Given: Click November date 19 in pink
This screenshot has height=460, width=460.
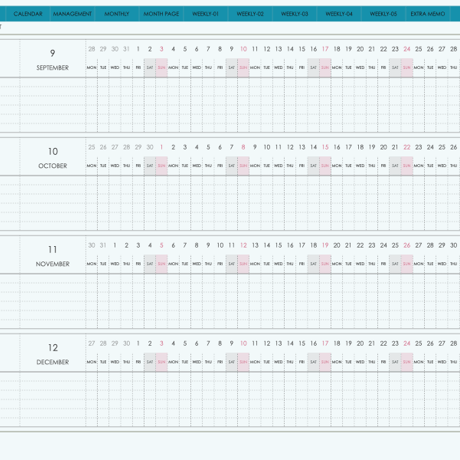Looking at the screenshot, I should (x=325, y=245).
